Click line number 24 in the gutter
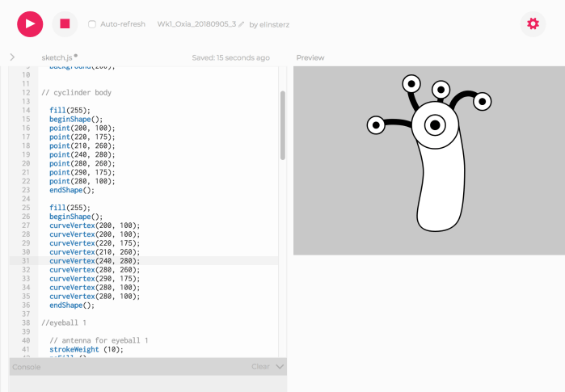The height and width of the screenshot is (392, 565). (x=26, y=199)
